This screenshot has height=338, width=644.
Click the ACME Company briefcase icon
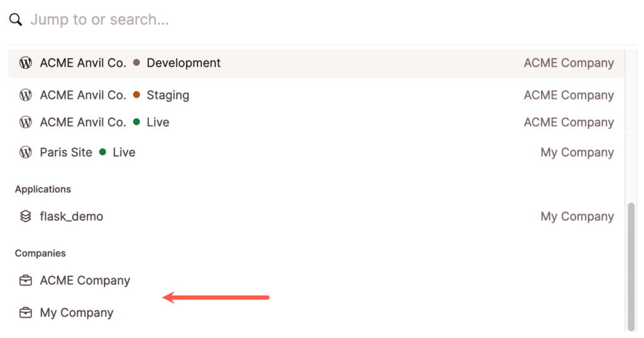tap(26, 281)
